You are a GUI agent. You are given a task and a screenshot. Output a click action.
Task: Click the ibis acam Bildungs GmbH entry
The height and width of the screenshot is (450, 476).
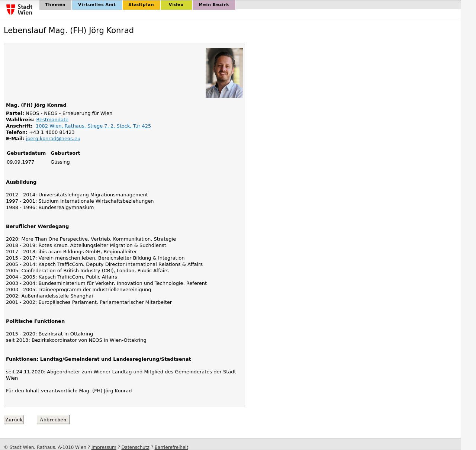coord(71,251)
